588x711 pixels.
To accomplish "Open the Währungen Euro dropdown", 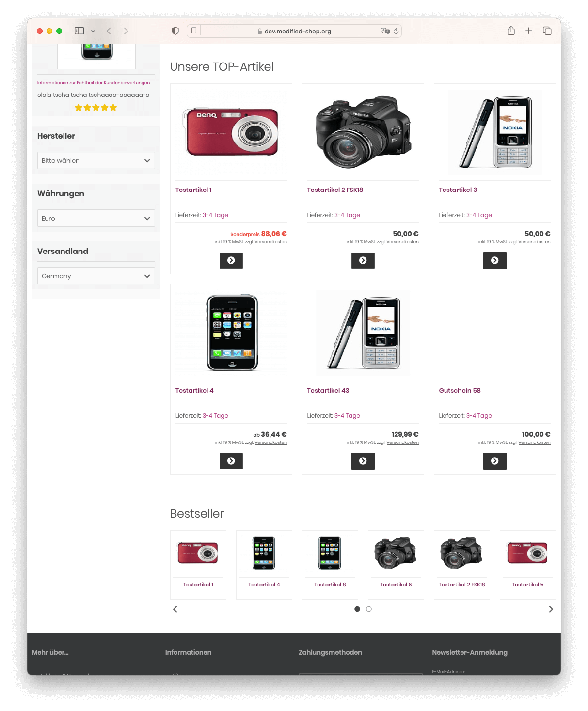I will pos(96,218).
